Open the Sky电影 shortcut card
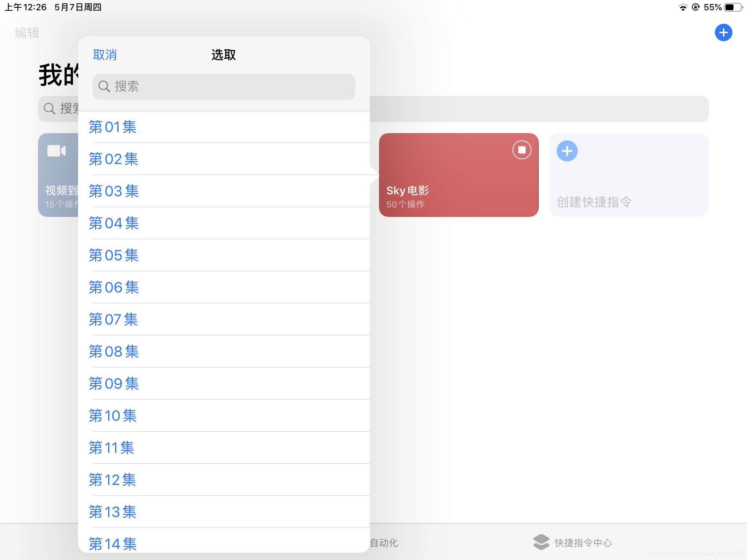This screenshot has width=747, height=560. coord(458,175)
